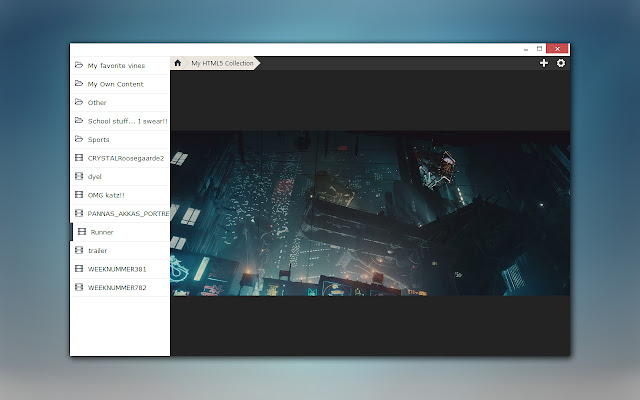Click folder icon beside Other
The image size is (640, 400).
[79, 102]
